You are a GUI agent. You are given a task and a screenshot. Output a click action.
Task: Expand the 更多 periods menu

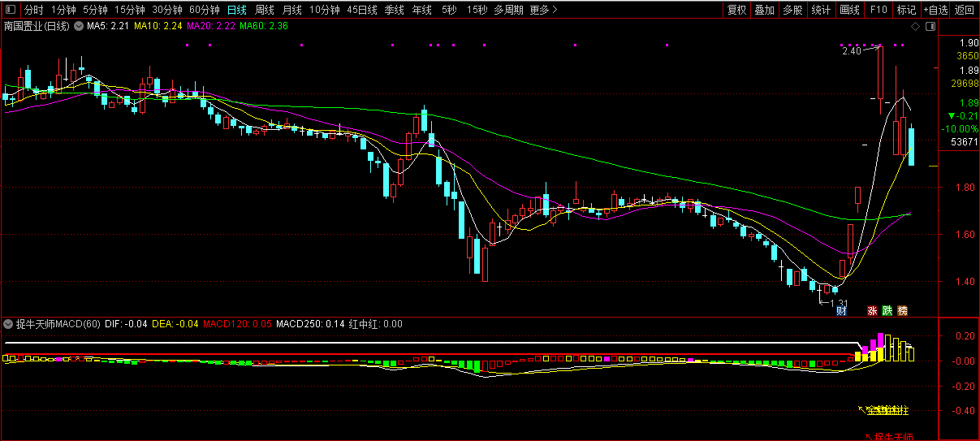(x=543, y=10)
